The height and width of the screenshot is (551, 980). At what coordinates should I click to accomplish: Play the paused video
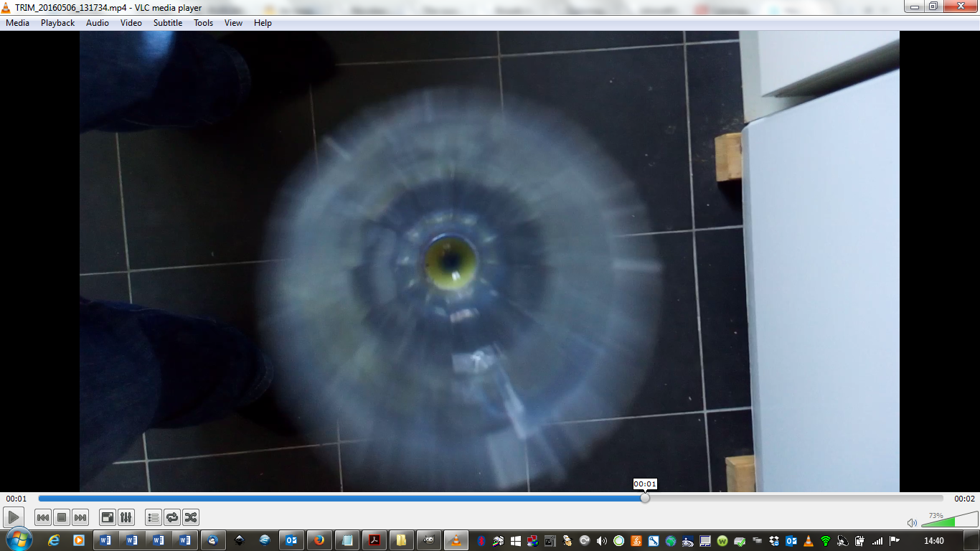tap(14, 517)
